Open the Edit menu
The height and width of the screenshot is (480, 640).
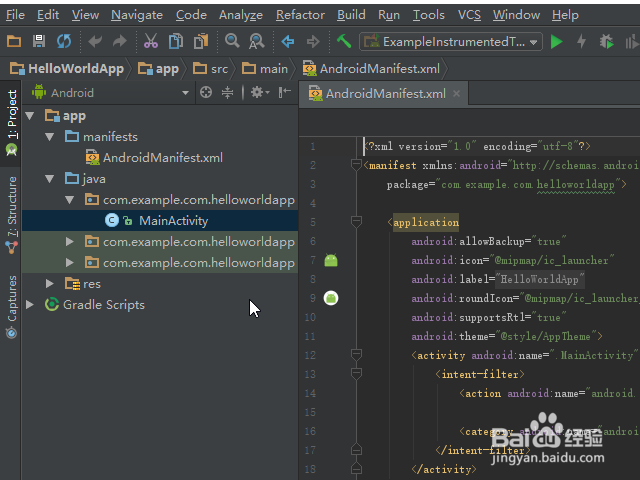coord(48,15)
